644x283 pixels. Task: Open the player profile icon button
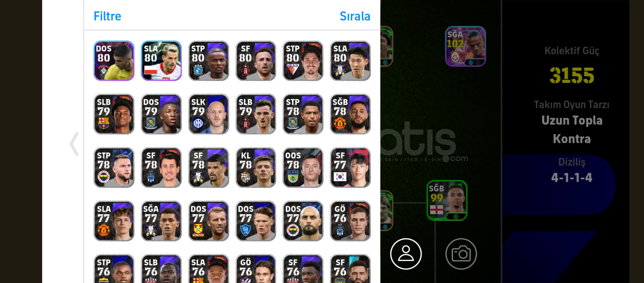[x=406, y=254]
